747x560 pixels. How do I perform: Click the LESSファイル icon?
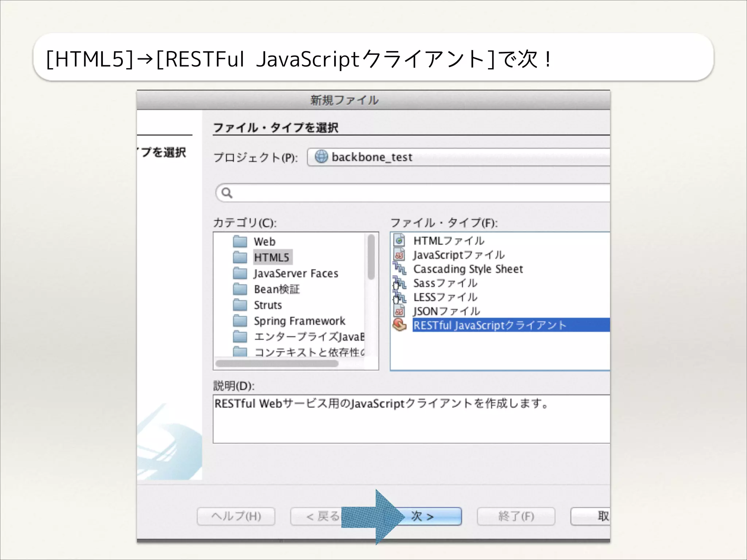[399, 297]
